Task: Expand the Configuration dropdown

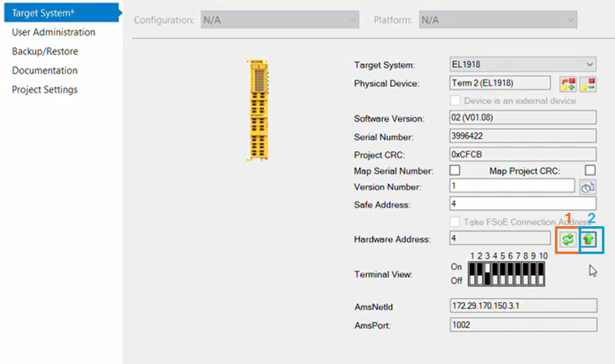Action: tap(280, 20)
